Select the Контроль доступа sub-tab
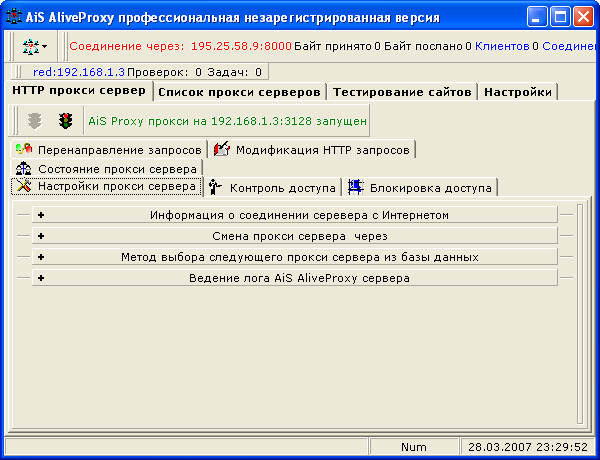 point(272,188)
